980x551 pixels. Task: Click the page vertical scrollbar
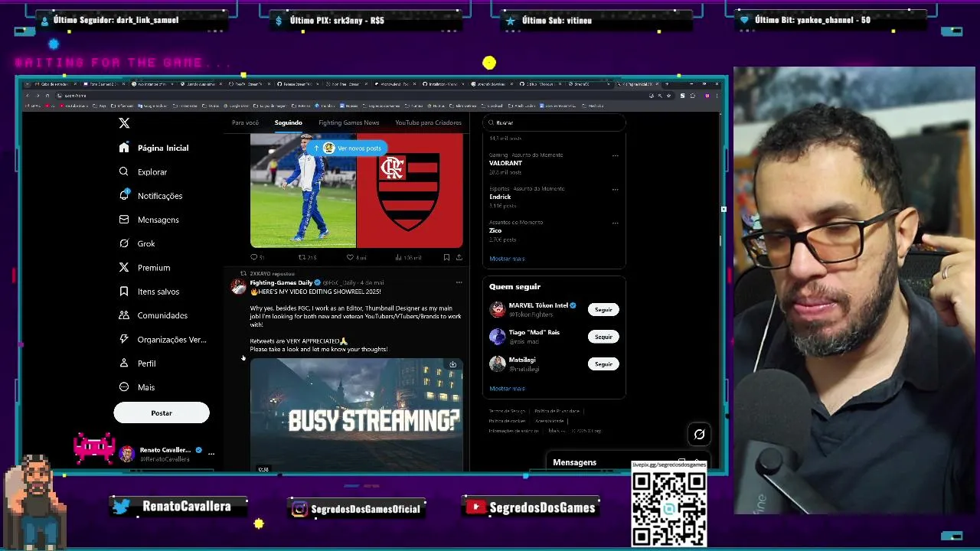719,241
